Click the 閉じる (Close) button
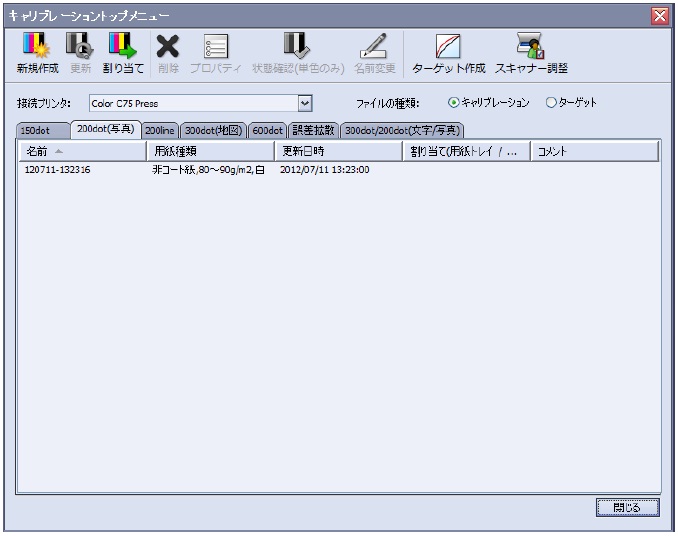 pyautogui.click(x=627, y=507)
